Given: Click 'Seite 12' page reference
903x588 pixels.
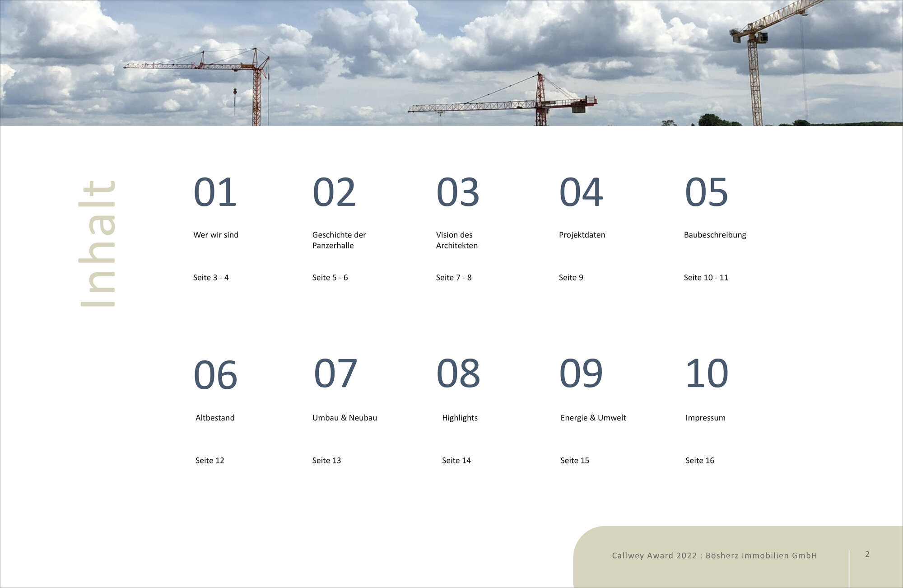Looking at the screenshot, I should click(x=210, y=460).
